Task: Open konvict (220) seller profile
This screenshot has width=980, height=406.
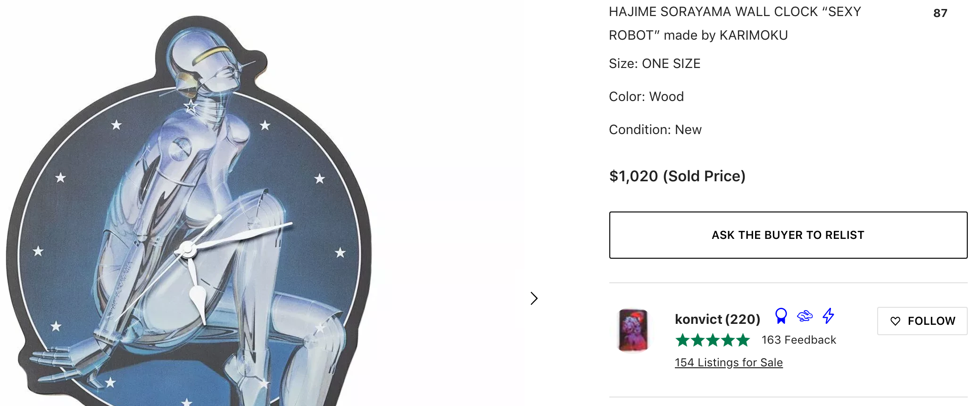Action: click(x=717, y=319)
